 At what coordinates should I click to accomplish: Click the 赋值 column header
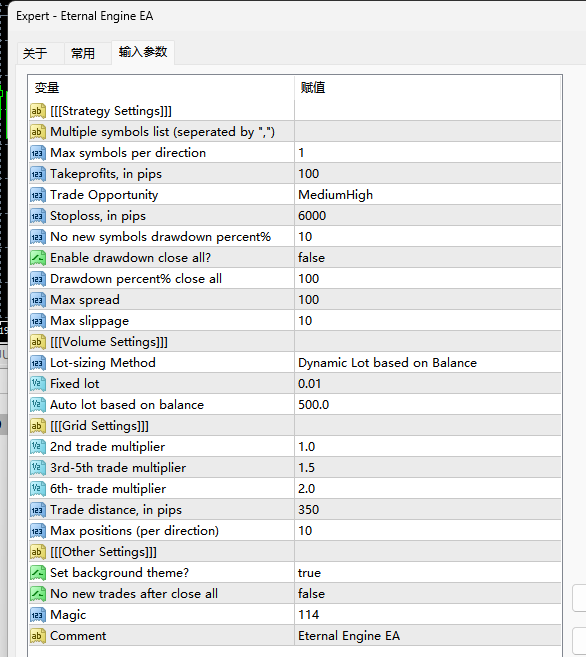[428, 88]
